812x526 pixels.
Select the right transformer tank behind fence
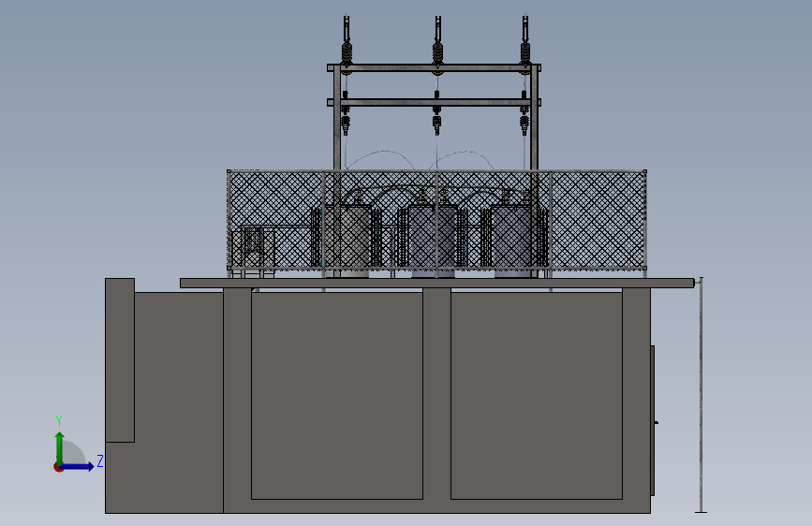point(512,241)
